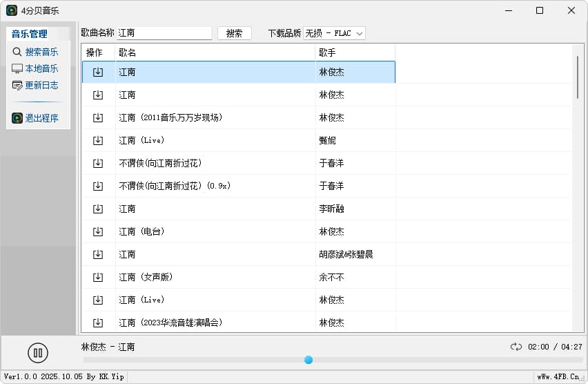The height and width of the screenshot is (384, 588).
Task: Open the 下载品质 quality dropdown
Action: tap(334, 33)
